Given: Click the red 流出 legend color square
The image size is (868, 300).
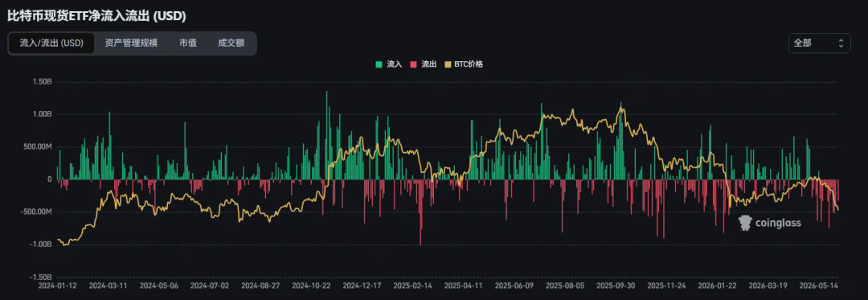Looking at the screenshot, I should [414, 65].
